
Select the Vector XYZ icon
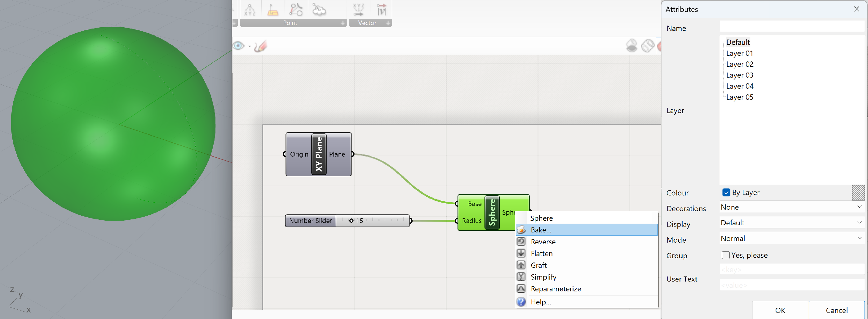click(x=358, y=10)
